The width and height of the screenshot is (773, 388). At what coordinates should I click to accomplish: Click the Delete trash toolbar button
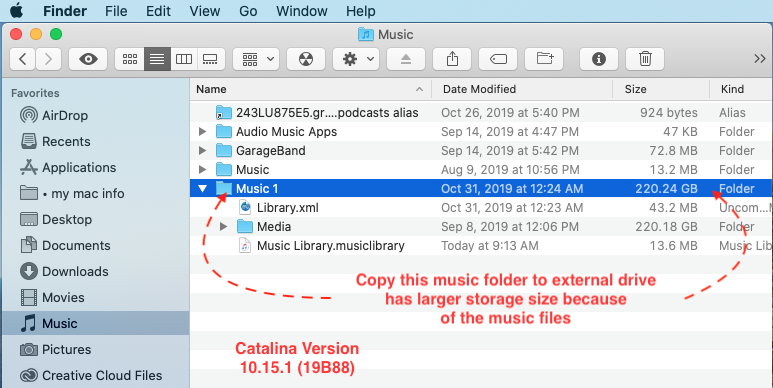click(x=645, y=59)
